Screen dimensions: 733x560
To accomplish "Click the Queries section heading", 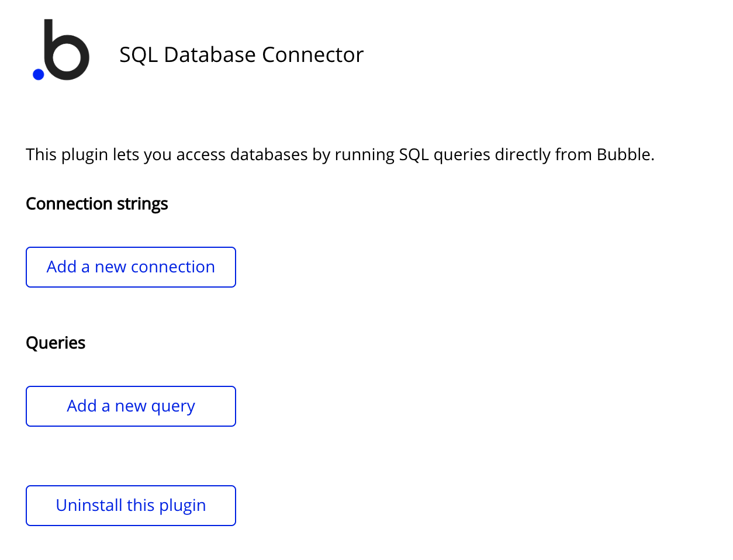I will point(55,343).
